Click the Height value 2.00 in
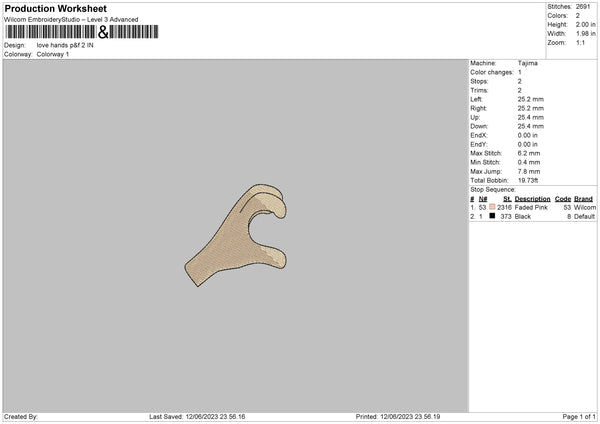 (585, 24)
